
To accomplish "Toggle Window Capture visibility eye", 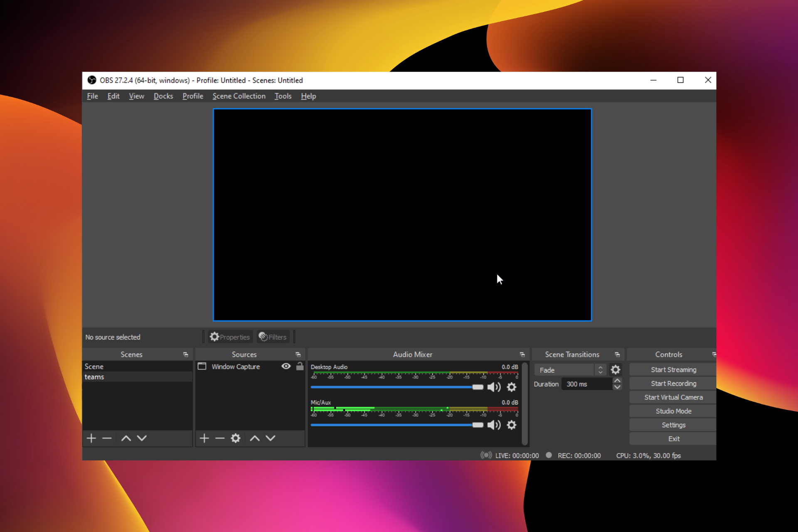I will (x=286, y=366).
